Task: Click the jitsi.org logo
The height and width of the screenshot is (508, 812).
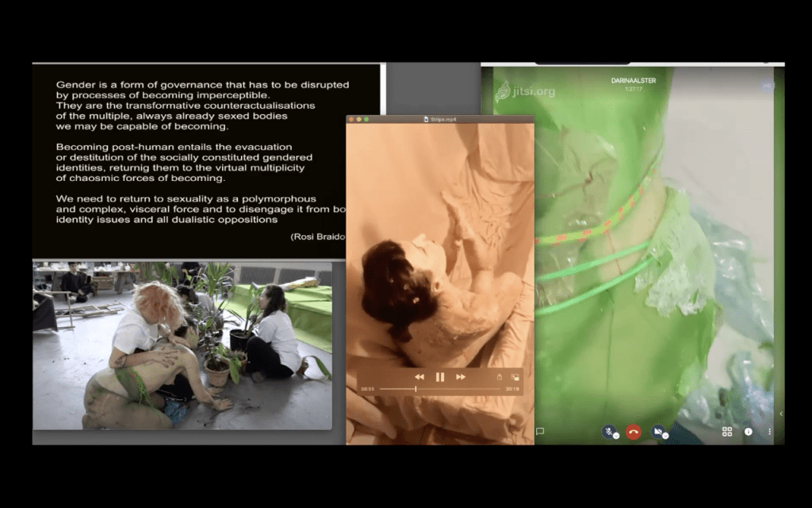Action: coord(525,91)
